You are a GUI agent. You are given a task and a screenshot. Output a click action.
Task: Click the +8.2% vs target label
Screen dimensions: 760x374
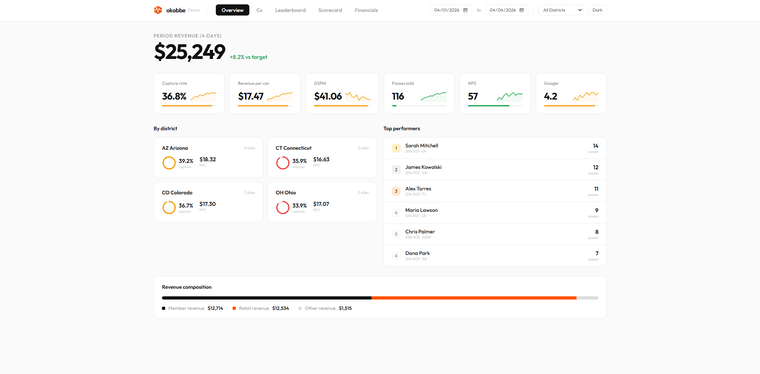click(x=248, y=57)
